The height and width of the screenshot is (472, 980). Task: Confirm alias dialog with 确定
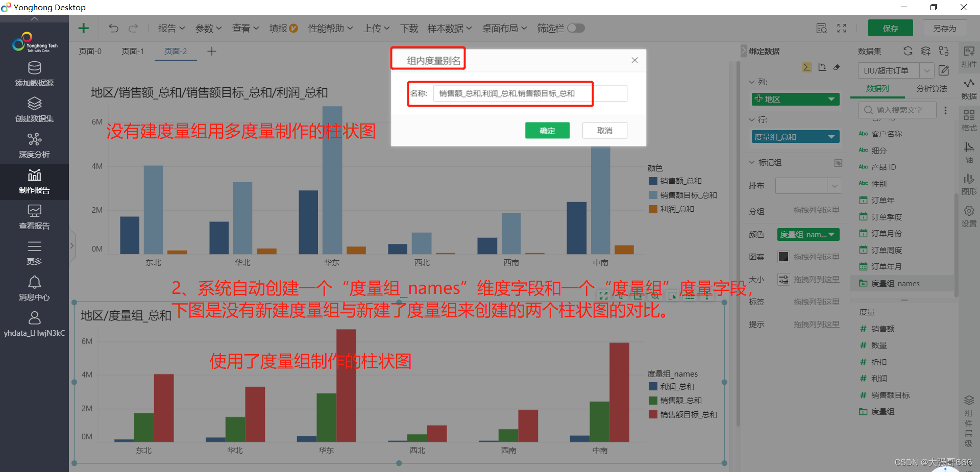tap(547, 131)
